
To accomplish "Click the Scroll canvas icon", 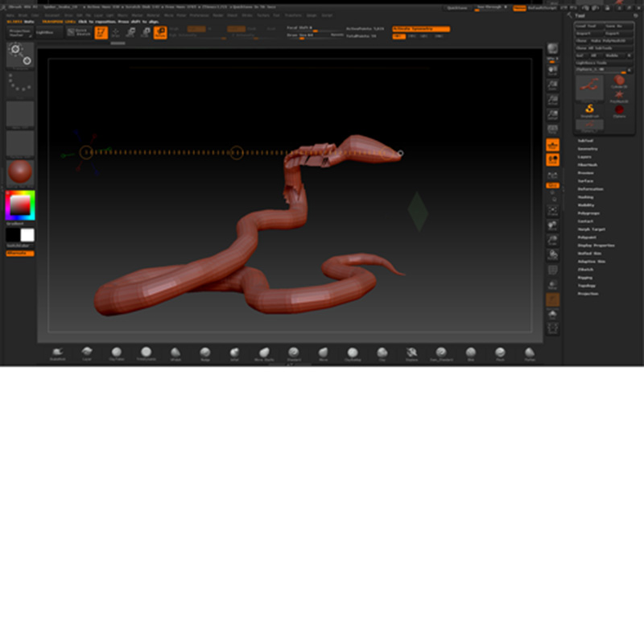I will coord(553,71).
